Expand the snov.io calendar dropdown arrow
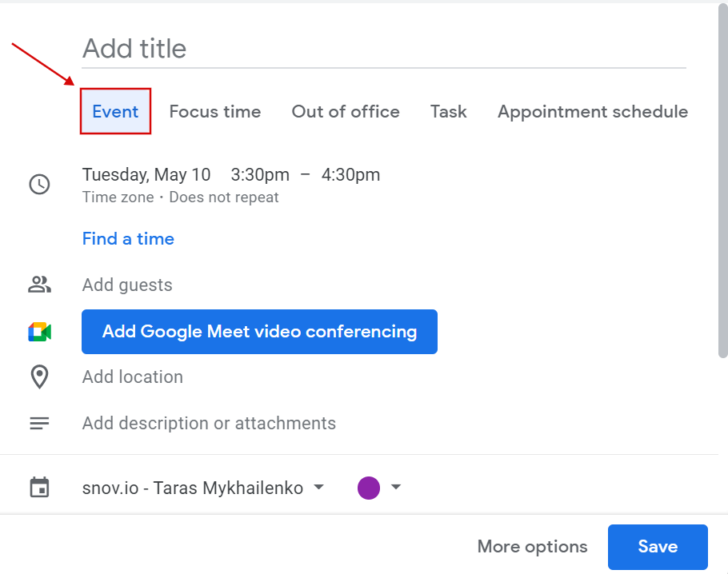This screenshot has width=728, height=574. click(318, 487)
